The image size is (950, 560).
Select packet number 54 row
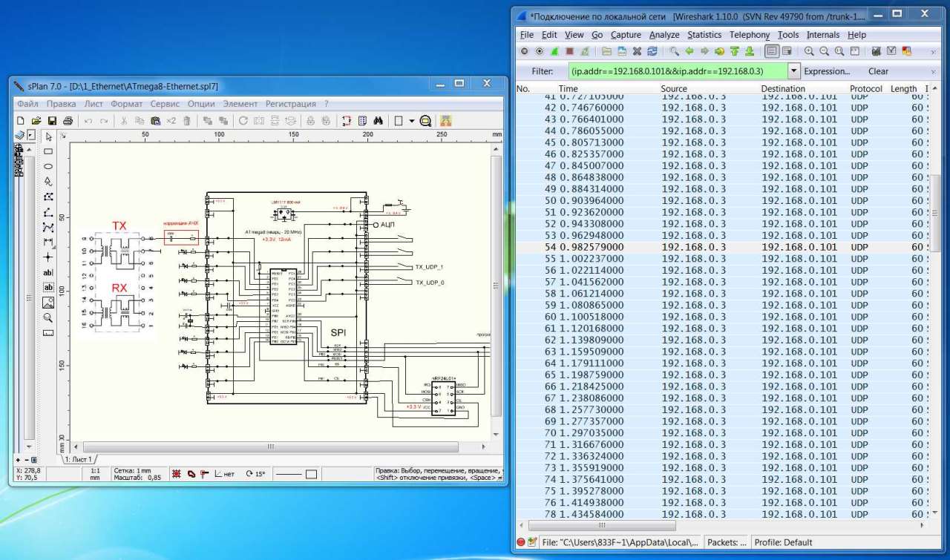723,247
